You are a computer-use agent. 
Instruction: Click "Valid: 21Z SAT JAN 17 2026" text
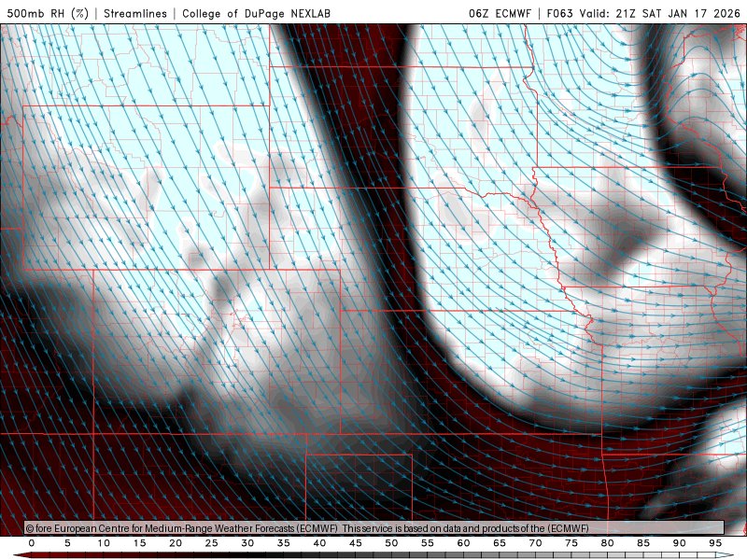click(x=660, y=13)
